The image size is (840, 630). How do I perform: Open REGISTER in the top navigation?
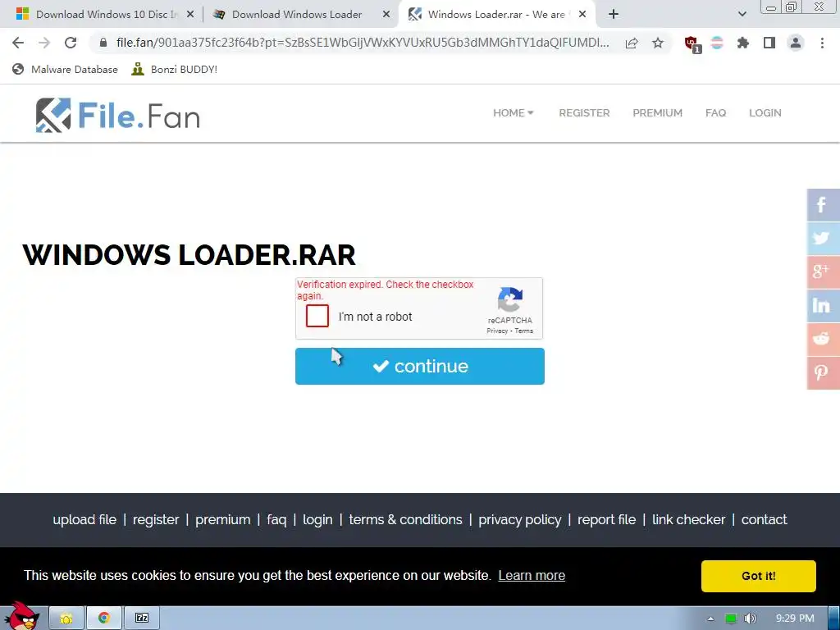coord(584,113)
